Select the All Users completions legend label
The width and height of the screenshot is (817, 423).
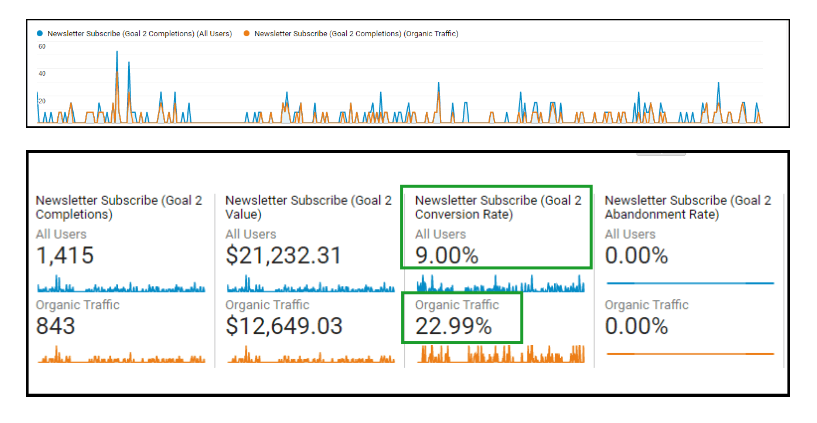[137, 33]
